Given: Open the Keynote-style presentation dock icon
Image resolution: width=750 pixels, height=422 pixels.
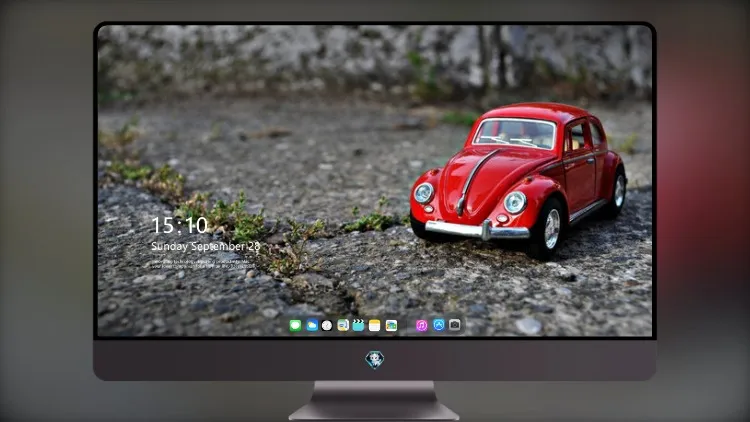Looking at the screenshot, I should pyautogui.click(x=343, y=325).
